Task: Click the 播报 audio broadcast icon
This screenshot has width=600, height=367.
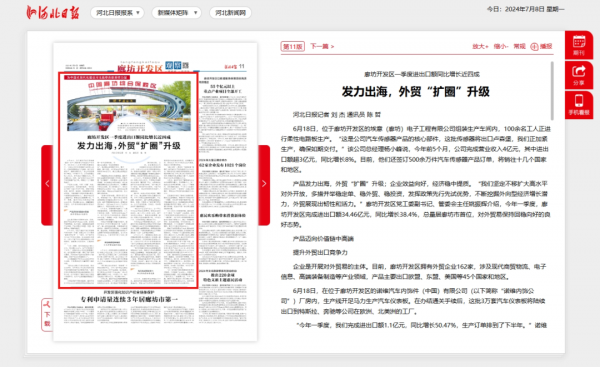Action: (541, 46)
